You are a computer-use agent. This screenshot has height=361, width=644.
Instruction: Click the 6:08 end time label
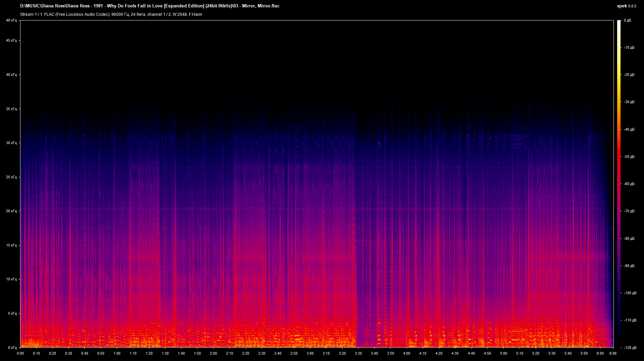(x=613, y=353)
